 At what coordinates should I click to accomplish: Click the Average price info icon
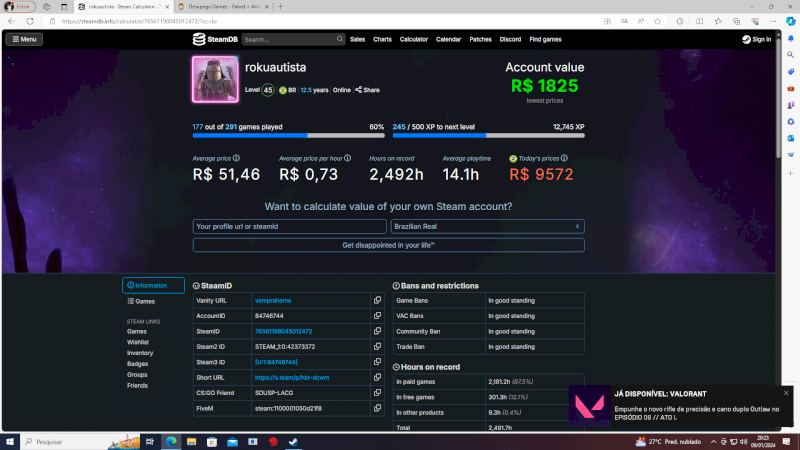tap(236, 158)
